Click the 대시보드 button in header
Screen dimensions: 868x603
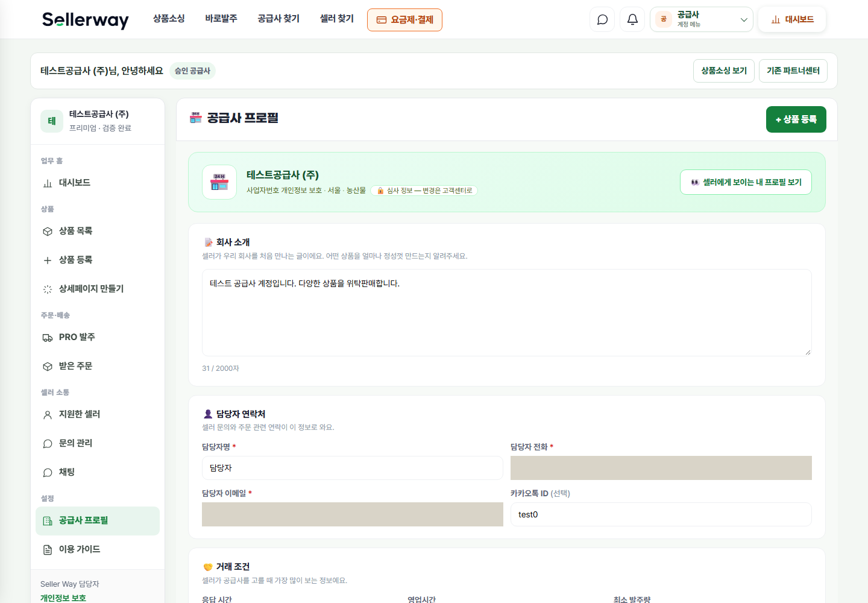coord(792,19)
